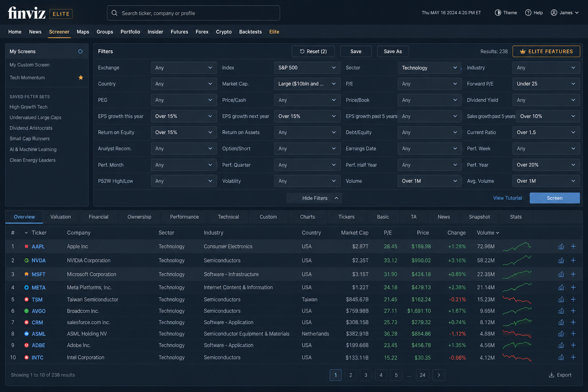Open the Maps navigation item
The width and height of the screenshot is (588, 392).
[x=83, y=32]
